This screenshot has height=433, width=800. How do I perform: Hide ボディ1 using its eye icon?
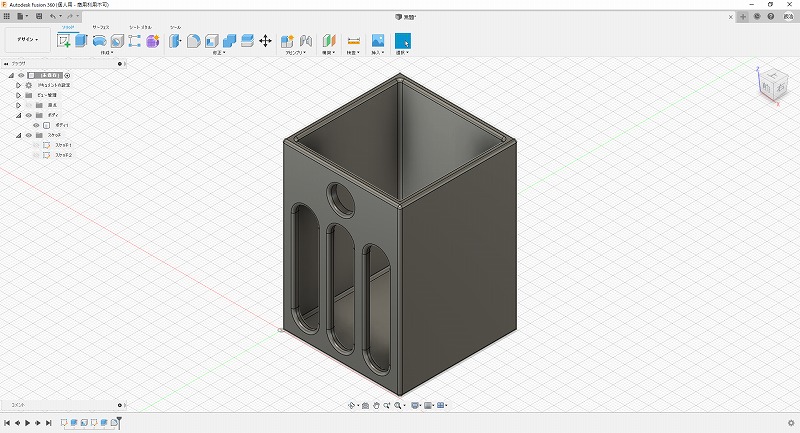coord(36,125)
